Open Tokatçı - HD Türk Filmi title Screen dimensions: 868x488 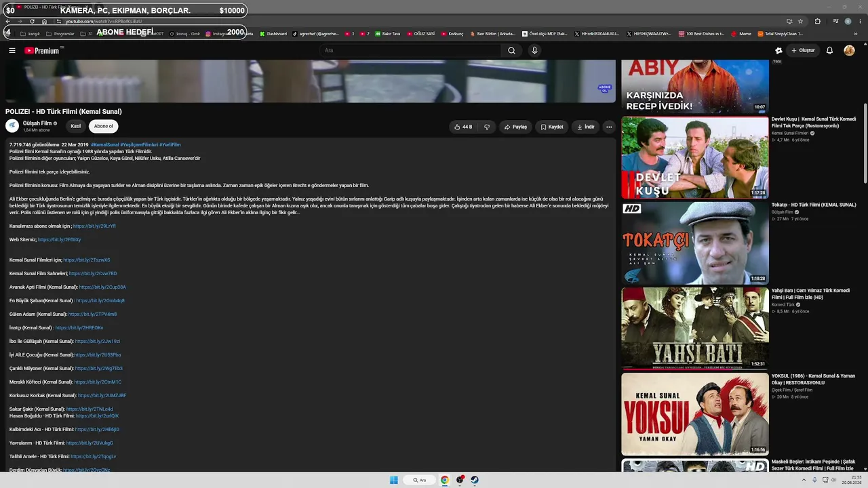click(814, 205)
